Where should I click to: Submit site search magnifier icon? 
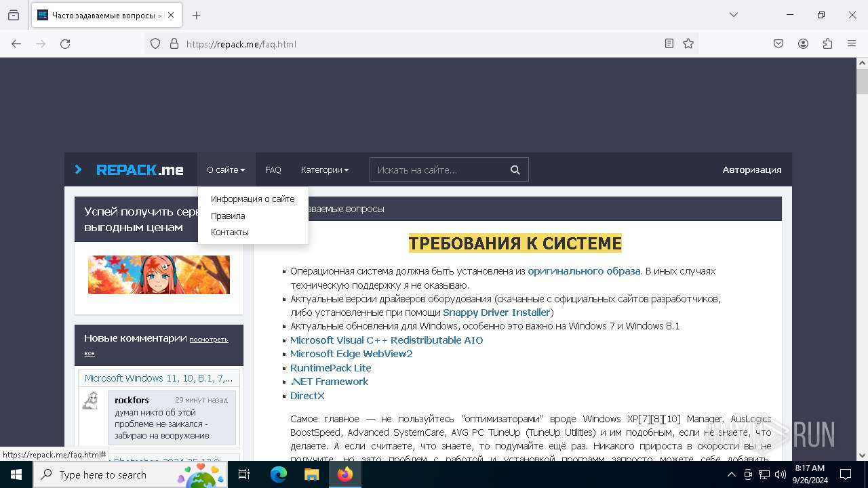point(515,170)
